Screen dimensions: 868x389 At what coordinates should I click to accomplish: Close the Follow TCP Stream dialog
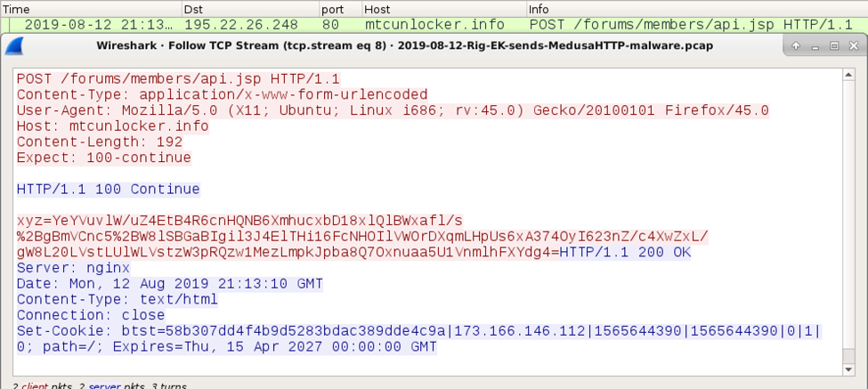[853, 46]
